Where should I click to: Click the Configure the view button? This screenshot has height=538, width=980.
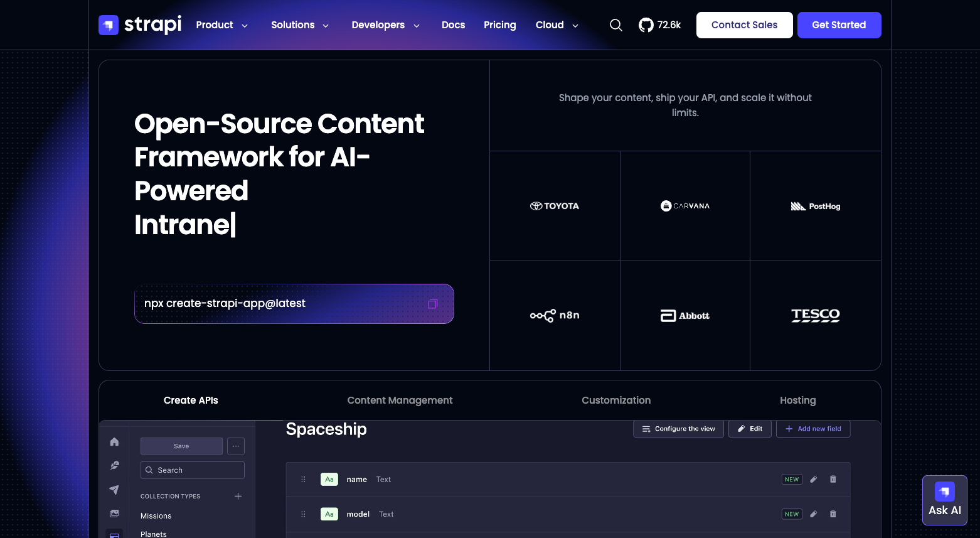(678, 429)
